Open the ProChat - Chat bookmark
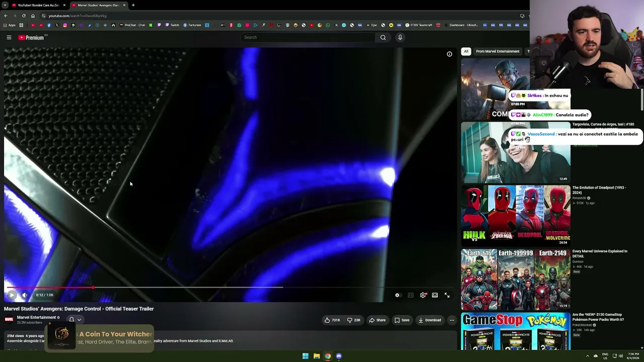The width and height of the screenshot is (644, 362). click(x=132, y=25)
